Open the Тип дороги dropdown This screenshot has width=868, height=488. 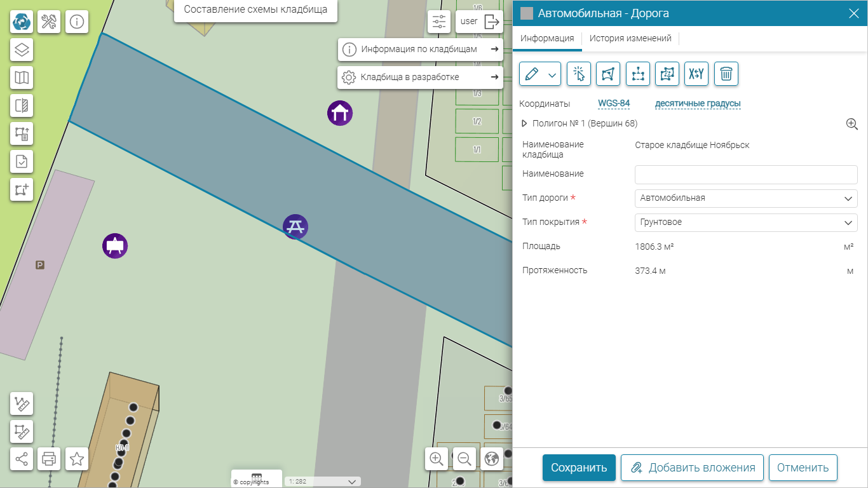(x=746, y=198)
